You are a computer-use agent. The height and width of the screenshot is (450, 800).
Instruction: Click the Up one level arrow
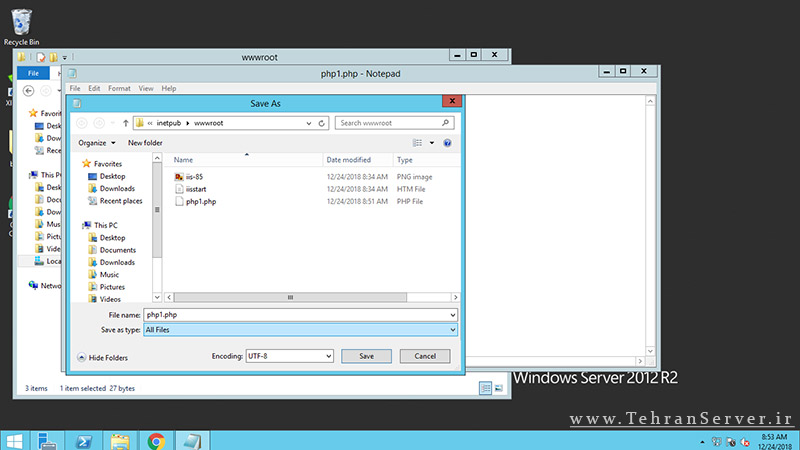pyautogui.click(x=125, y=123)
